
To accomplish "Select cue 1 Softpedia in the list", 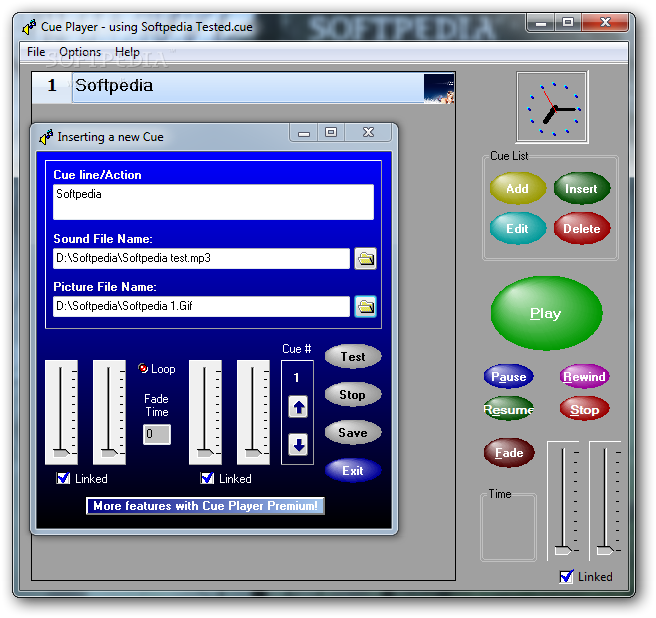I will point(243,88).
